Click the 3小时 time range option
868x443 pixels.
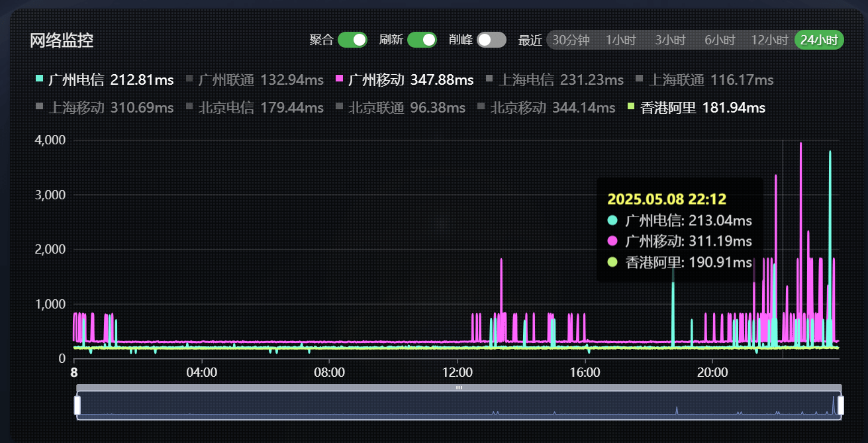[670, 40]
